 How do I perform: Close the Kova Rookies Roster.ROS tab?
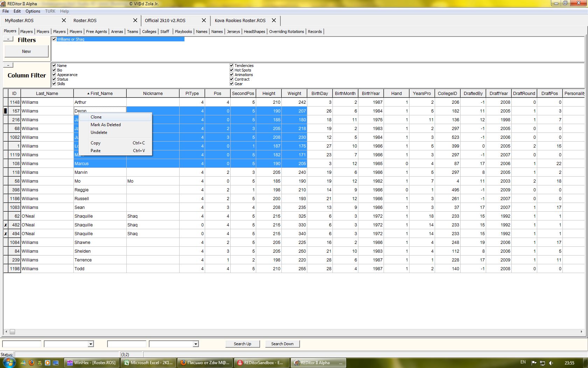pyautogui.click(x=274, y=20)
